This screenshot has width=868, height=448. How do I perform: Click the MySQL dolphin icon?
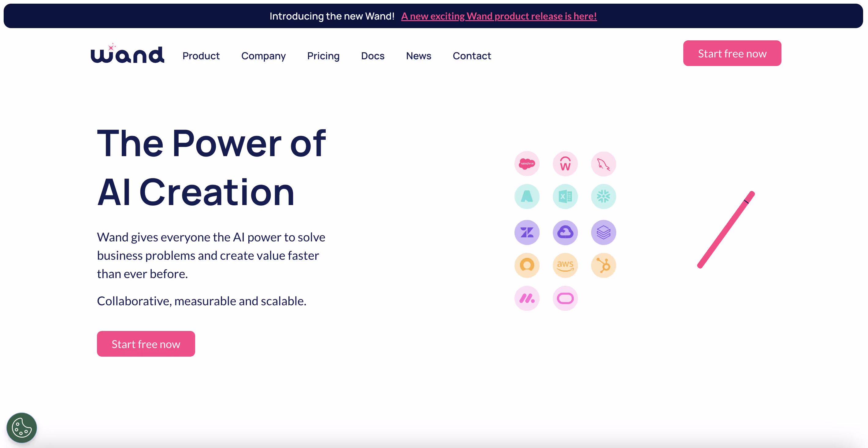click(603, 163)
